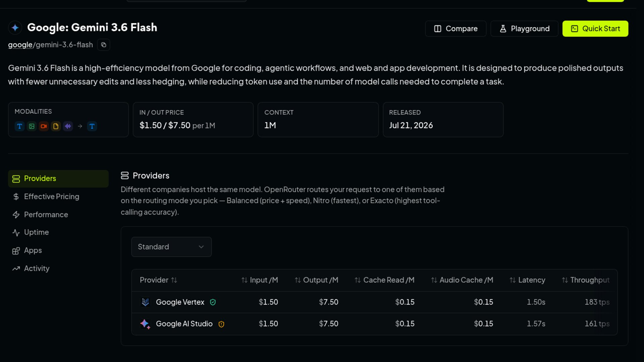The width and height of the screenshot is (644, 362).
Task: Click the Google Vertex provider logo
Action: [145, 302]
